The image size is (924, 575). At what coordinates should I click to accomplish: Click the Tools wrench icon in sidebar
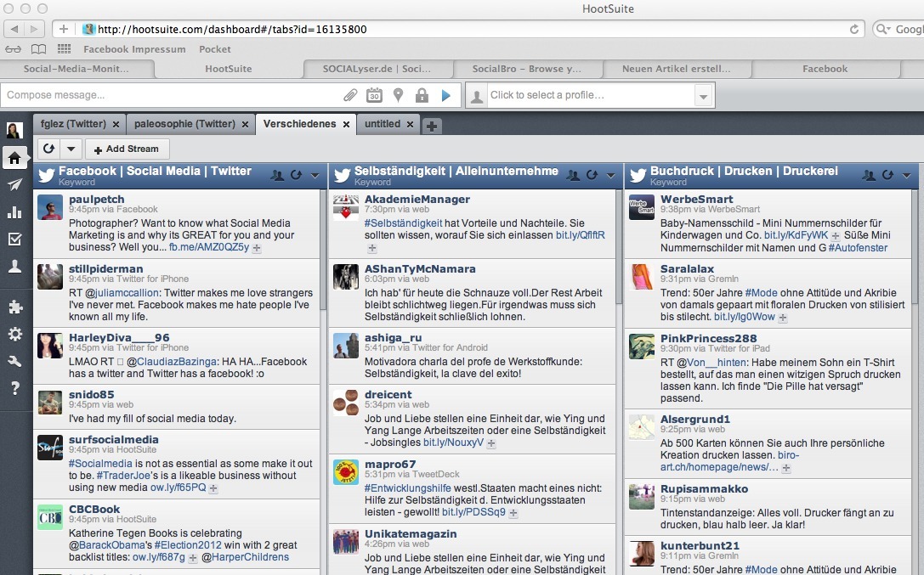pos(14,361)
